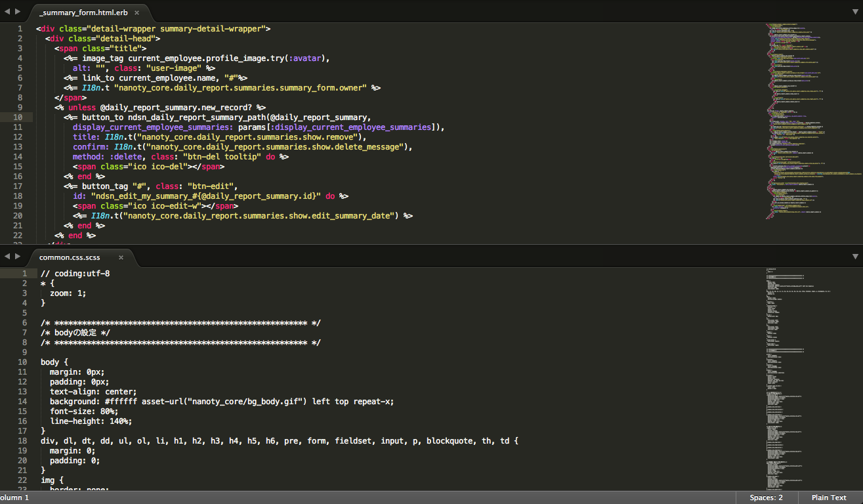
Task: Click the '// coding:utf-8' comment line
Action: [x=75, y=274]
